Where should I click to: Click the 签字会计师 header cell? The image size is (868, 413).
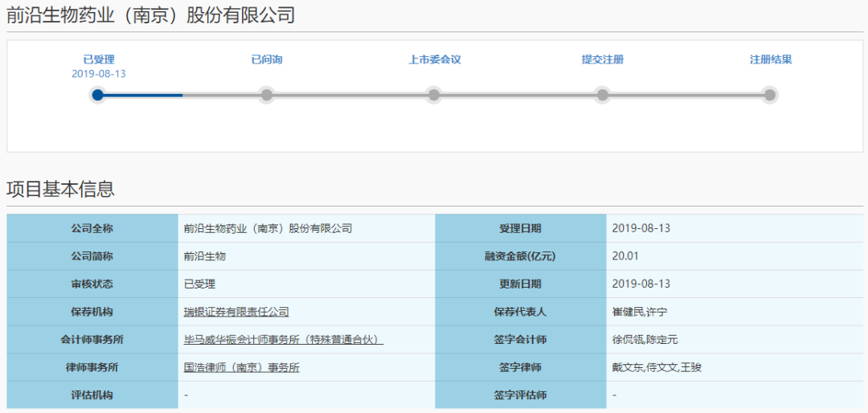coord(520,340)
